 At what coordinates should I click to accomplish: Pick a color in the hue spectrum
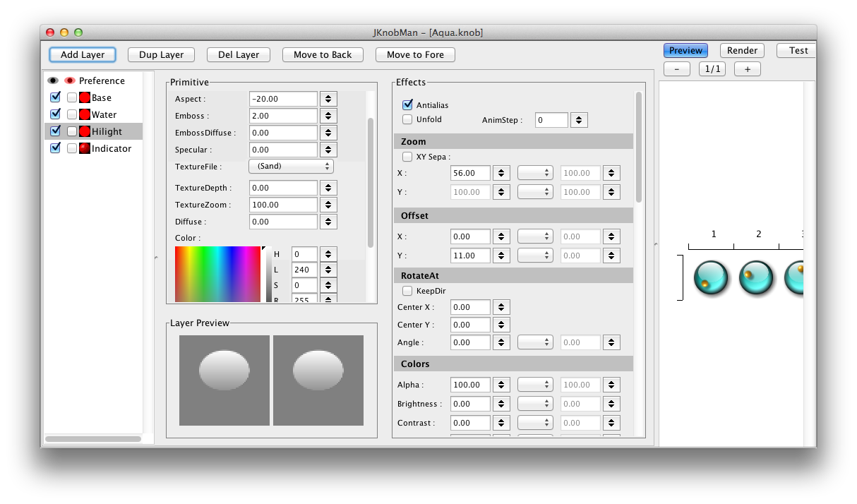click(x=218, y=274)
